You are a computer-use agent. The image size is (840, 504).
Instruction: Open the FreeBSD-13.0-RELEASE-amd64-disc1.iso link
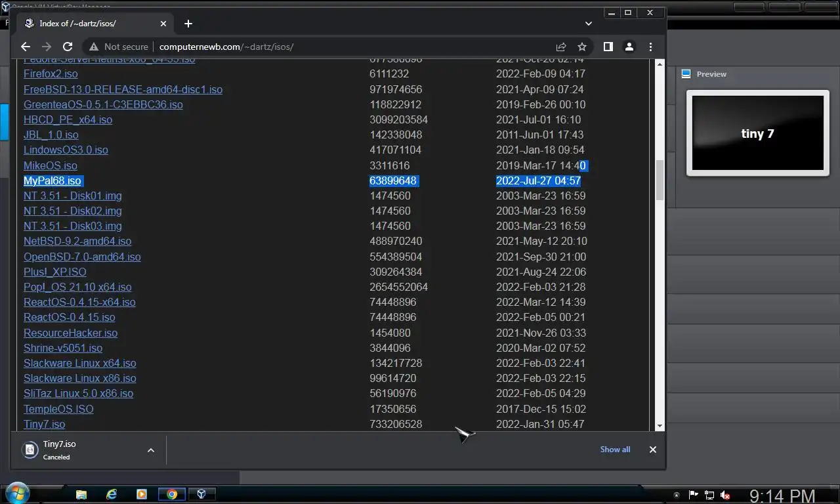click(x=123, y=89)
